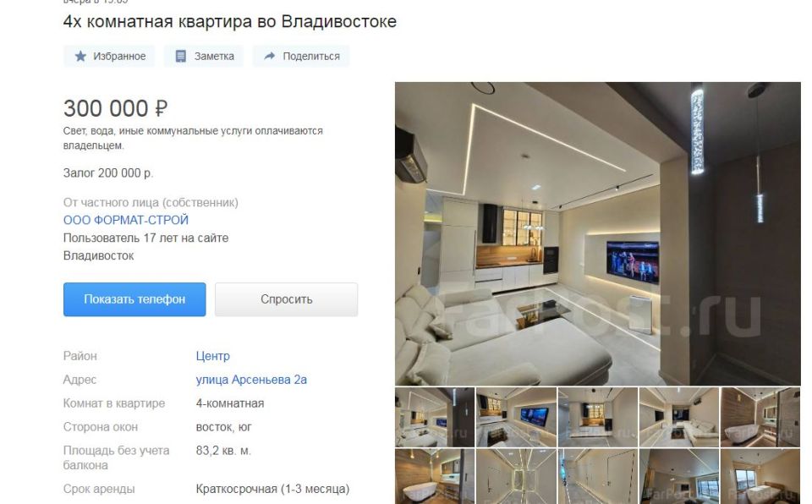Select first thumbnail in top row
The height and width of the screenshot is (504, 812).
435,417
